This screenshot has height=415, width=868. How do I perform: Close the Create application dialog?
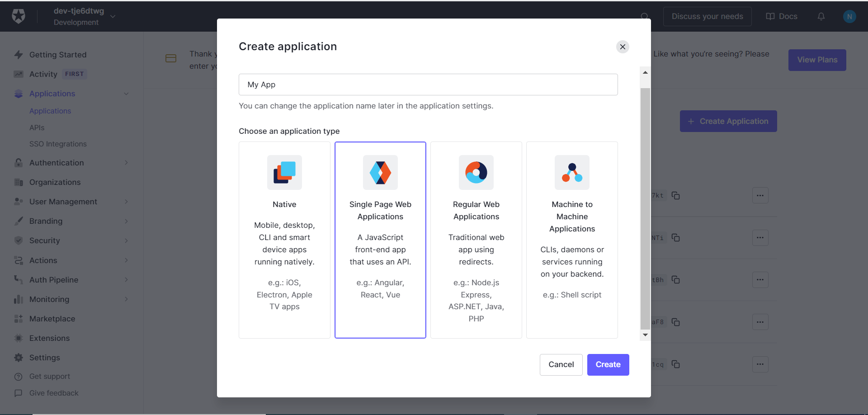pyautogui.click(x=623, y=47)
